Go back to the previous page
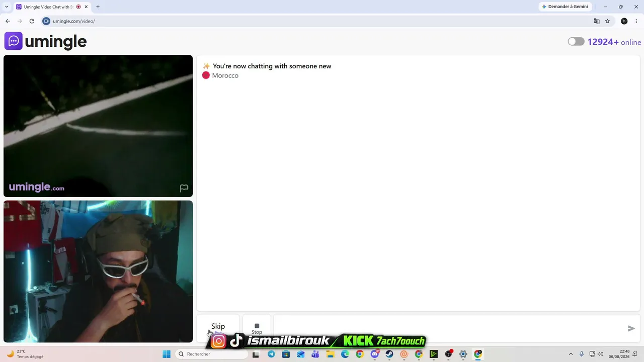 [8, 21]
